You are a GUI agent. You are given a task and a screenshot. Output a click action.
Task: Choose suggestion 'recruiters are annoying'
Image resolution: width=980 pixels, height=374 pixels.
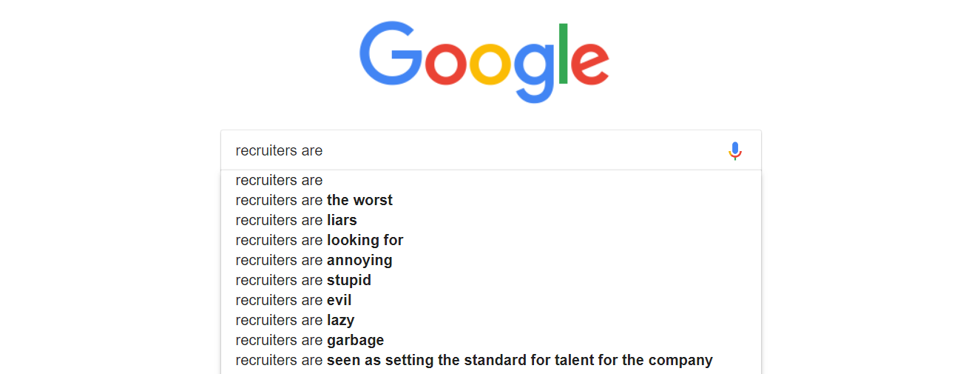(x=314, y=260)
